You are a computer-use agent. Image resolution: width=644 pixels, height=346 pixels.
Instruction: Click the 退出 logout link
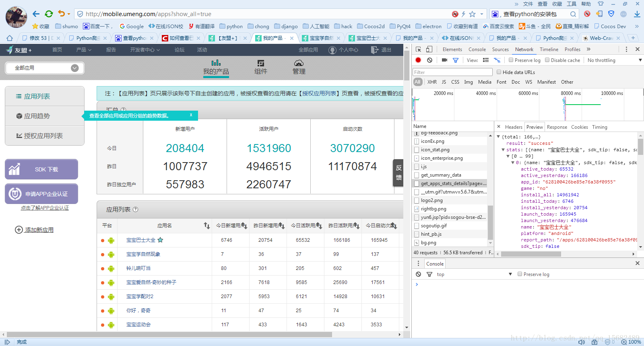point(381,50)
